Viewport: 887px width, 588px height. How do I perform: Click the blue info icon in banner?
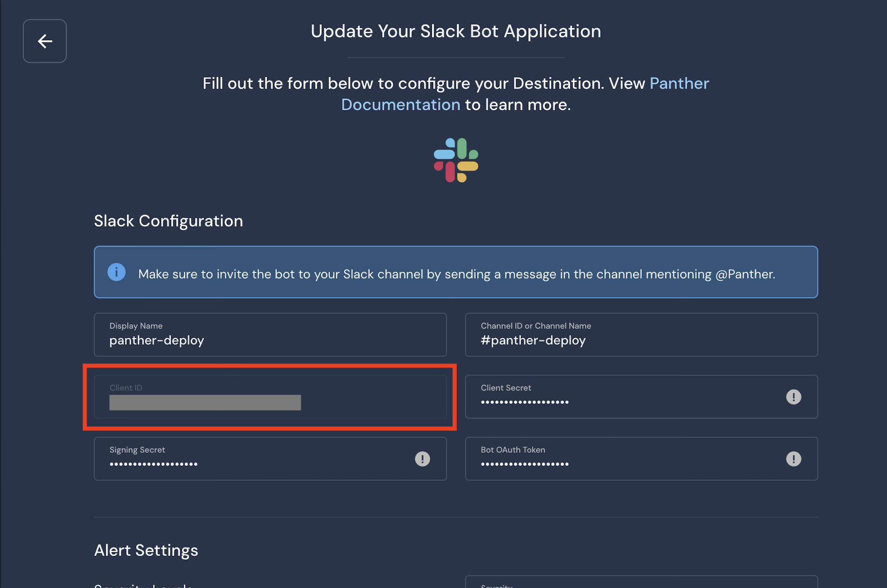[x=116, y=272]
